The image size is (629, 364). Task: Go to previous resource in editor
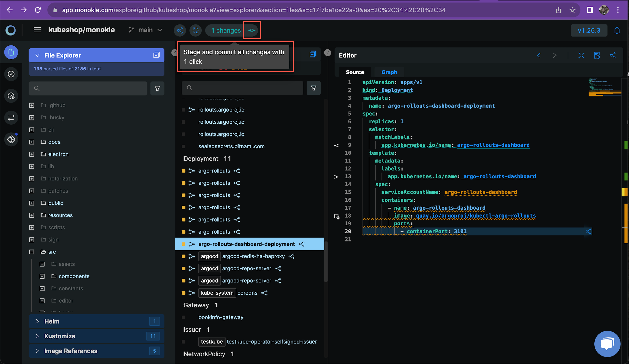pyautogui.click(x=539, y=55)
